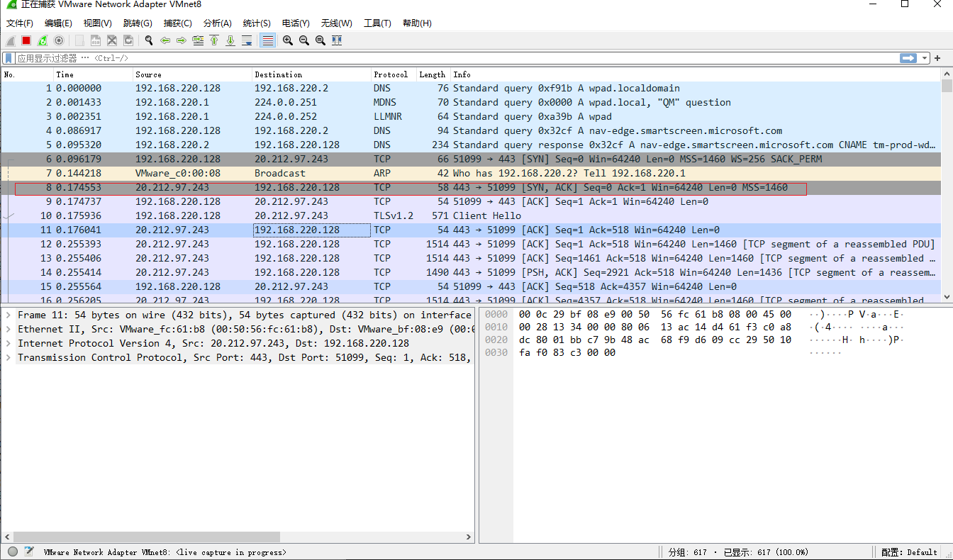The image size is (953, 560).
Task: Open the 工具(T) menu
Action: tap(377, 23)
